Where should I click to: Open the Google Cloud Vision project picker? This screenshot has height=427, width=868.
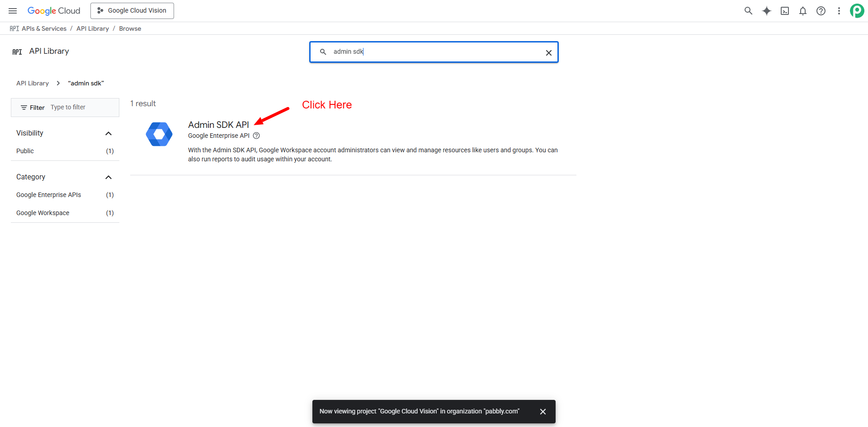(132, 11)
